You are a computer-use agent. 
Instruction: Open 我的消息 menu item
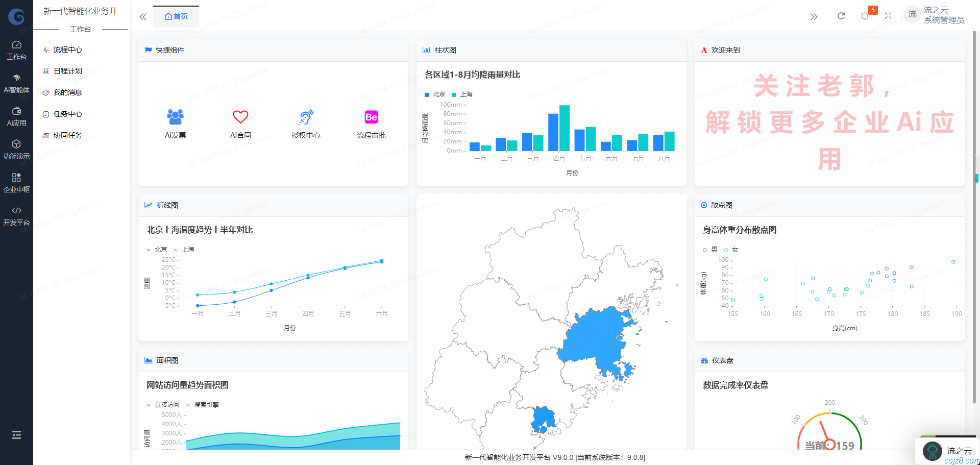(x=67, y=92)
